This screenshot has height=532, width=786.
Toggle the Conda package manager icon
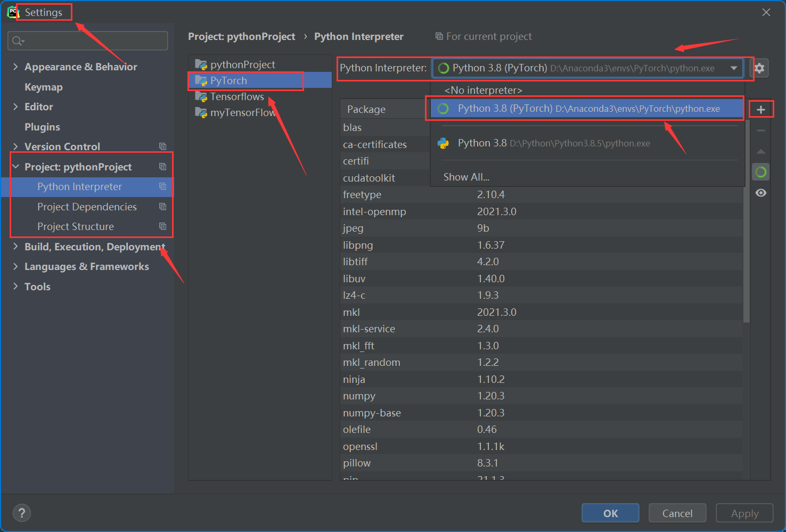(761, 172)
